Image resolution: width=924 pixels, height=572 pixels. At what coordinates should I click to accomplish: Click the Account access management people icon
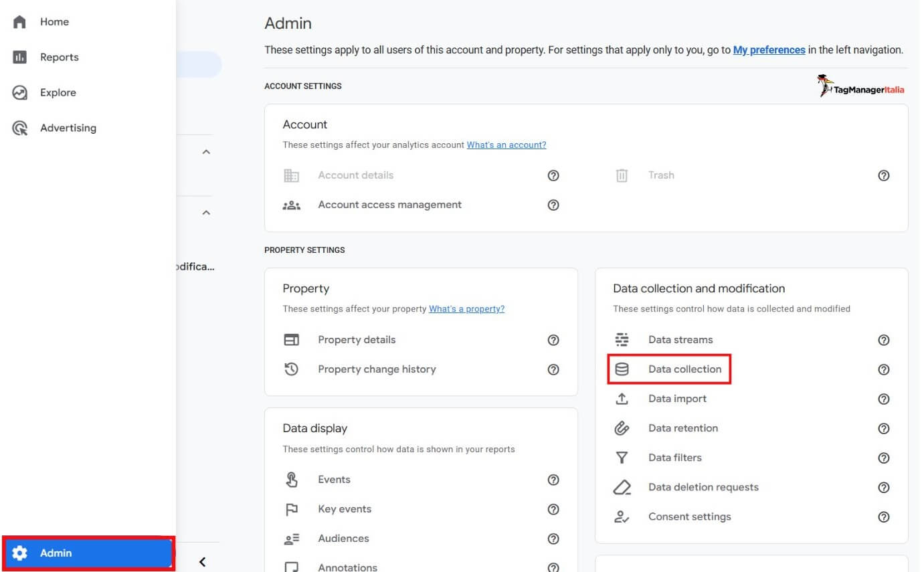click(291, 205)
